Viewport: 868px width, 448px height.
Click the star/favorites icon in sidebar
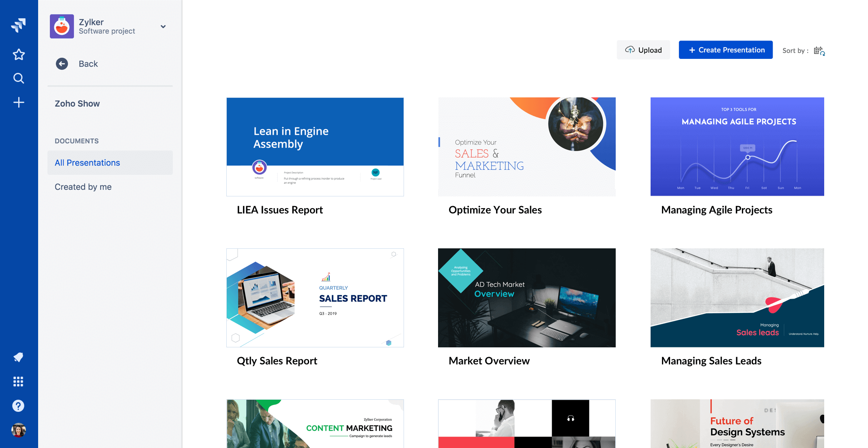(x=19, y=54)
